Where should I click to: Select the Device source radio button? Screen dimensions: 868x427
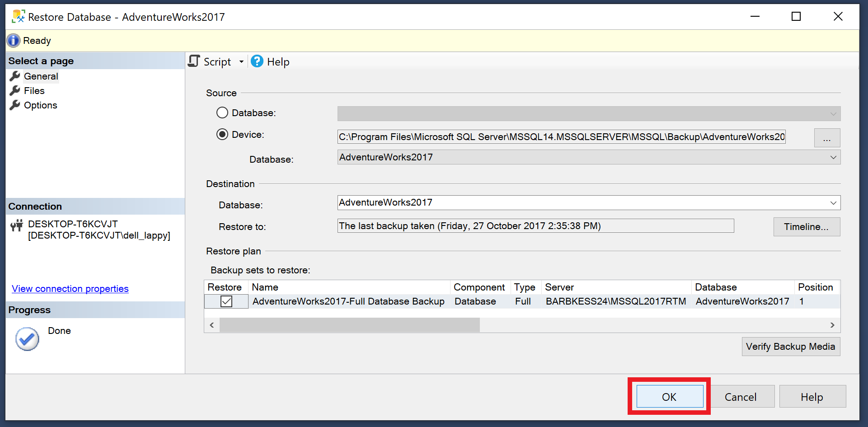[222, 134]
